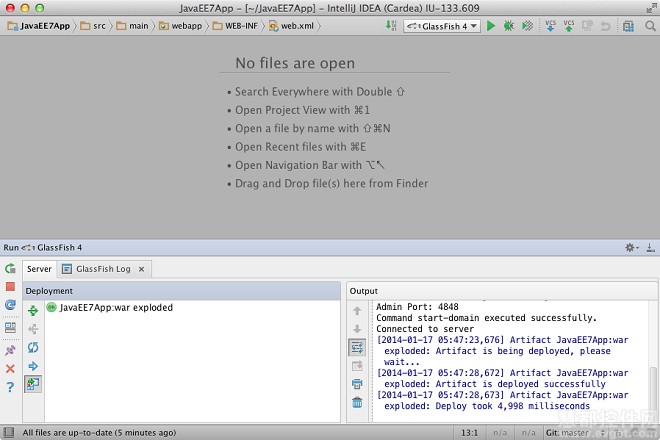Hide the Run tool window

pyautogui.click(x=650, y=248)
